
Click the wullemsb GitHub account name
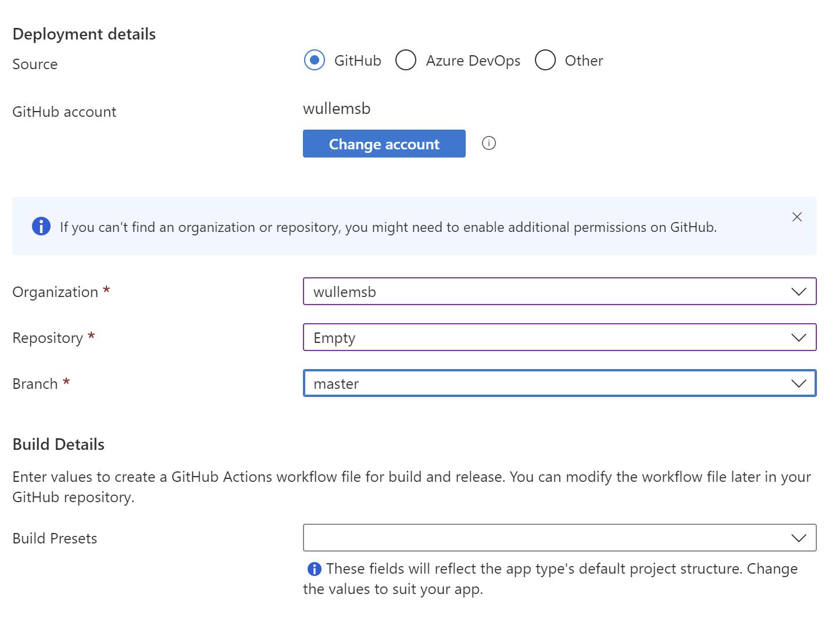pos(337,109)
